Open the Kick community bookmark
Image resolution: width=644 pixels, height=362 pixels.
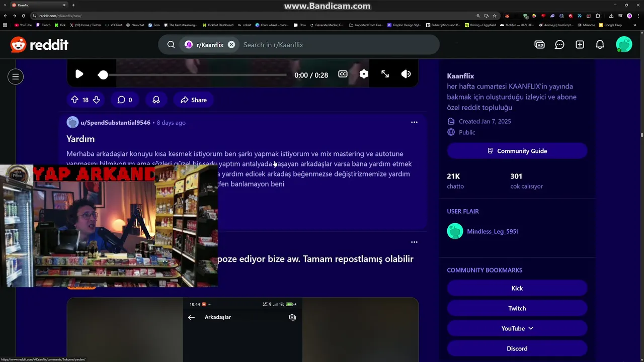(x=517, y=288)
